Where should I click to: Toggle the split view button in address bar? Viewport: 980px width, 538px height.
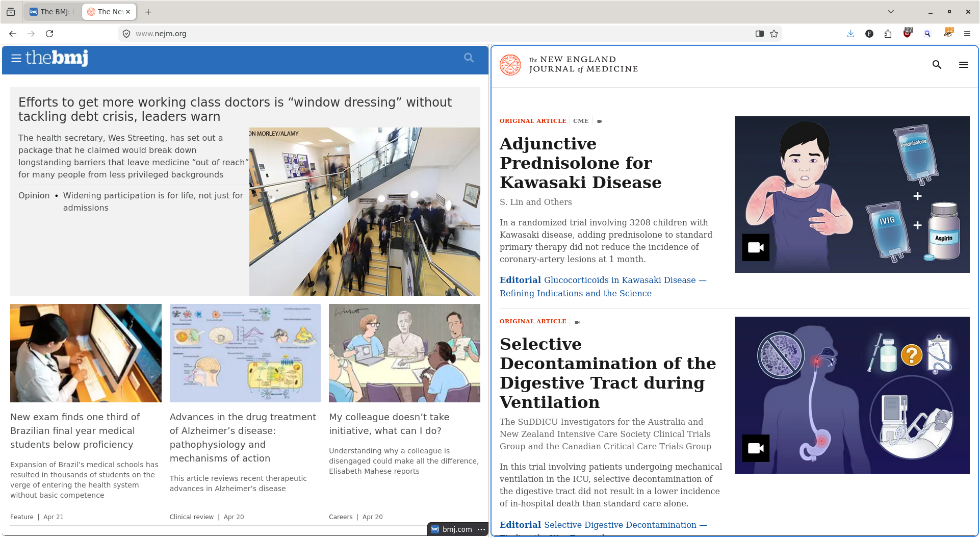click(x=759, y=34)
